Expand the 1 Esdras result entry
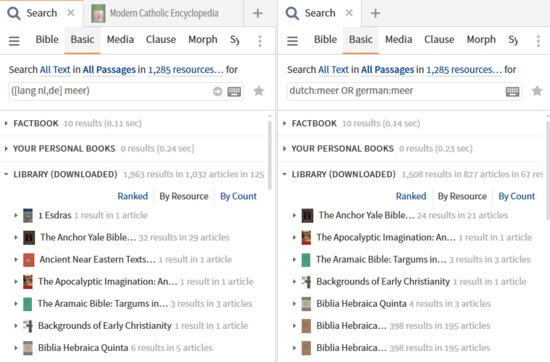 click(16, 215)
